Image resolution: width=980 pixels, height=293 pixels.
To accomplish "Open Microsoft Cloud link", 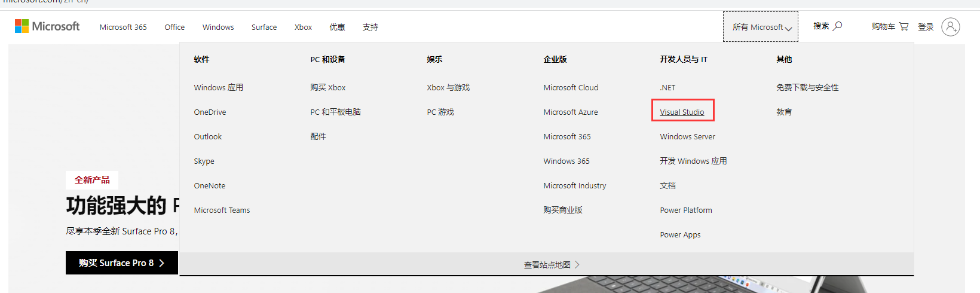I will pyautogui.click(x=571, y=87).
